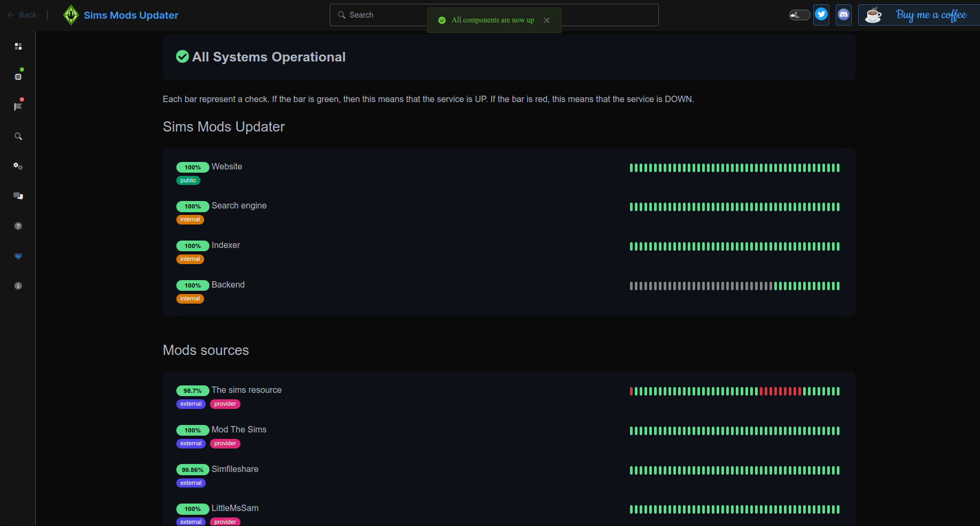980x526 pixels.
Task: Click the Search engine uptime bars
Action: 735,207
